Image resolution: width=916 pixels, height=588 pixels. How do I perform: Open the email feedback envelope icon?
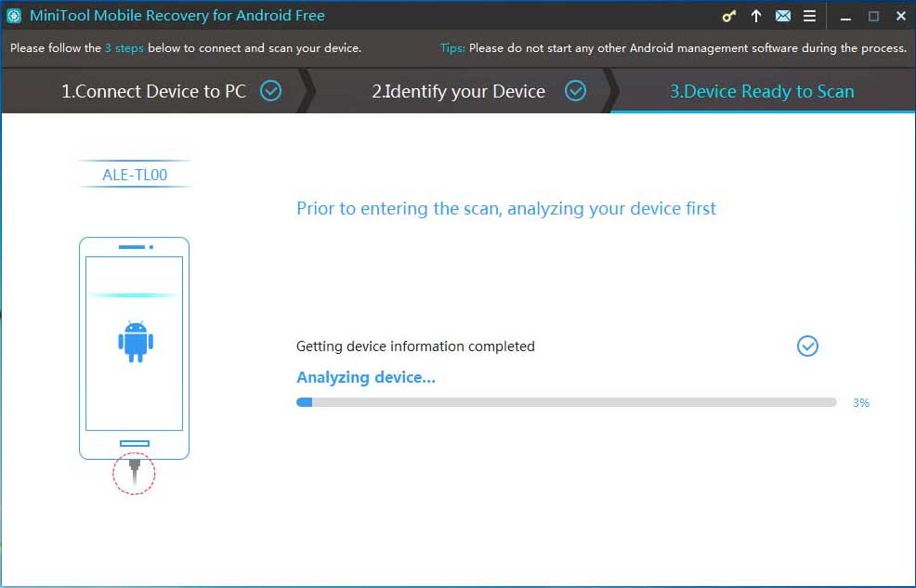click(x=783, y=17)
